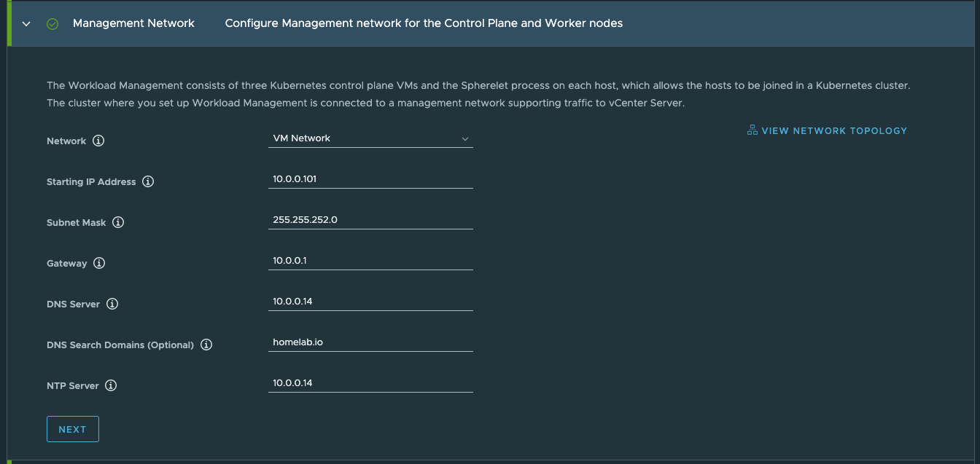Image resolution: width=980 pixels, height=464 pixels.
Task: Edit the homelab.io search domain field
Action: tap(370, 342)
